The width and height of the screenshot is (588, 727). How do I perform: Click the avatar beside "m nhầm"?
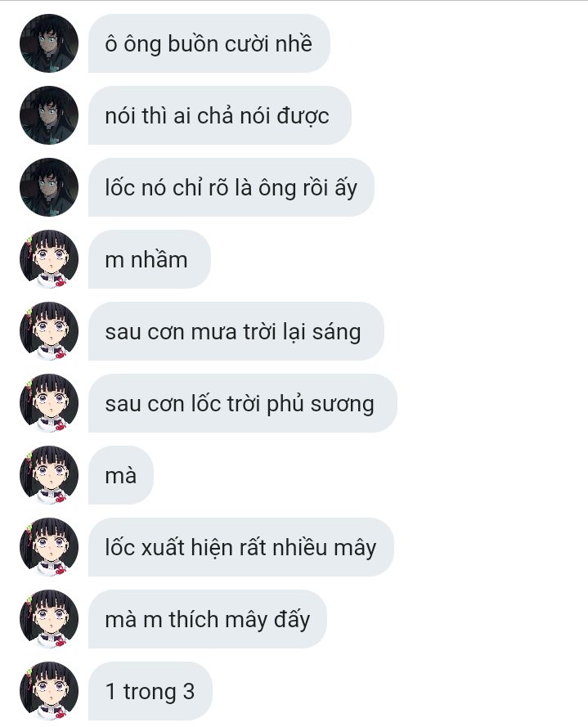49,259
